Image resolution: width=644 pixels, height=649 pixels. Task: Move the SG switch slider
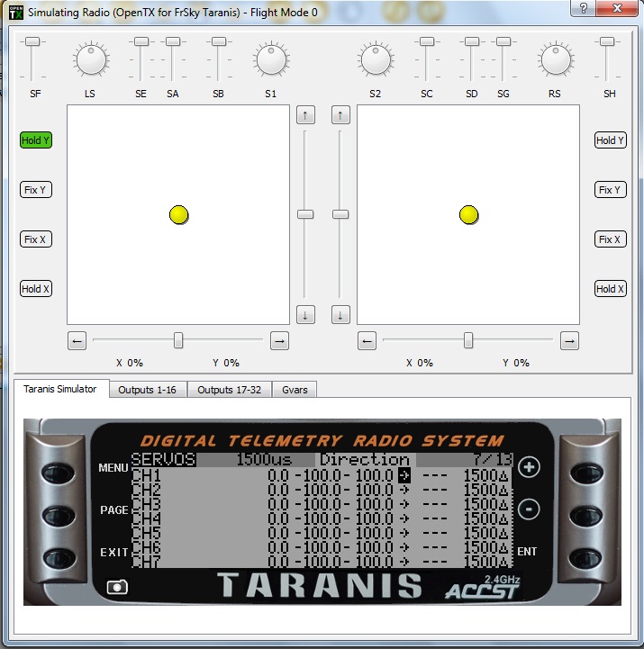tap(503, 41)
